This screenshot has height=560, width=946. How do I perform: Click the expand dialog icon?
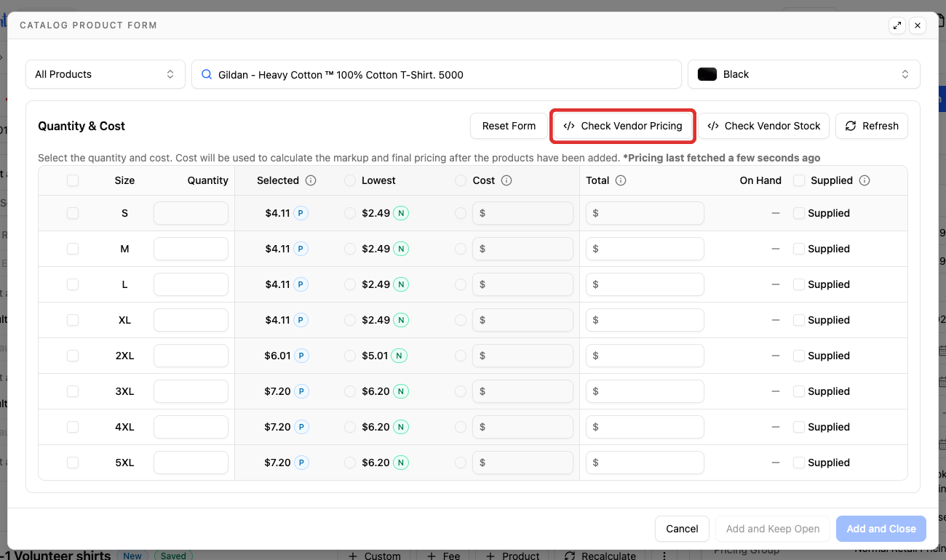pos(897,25)
